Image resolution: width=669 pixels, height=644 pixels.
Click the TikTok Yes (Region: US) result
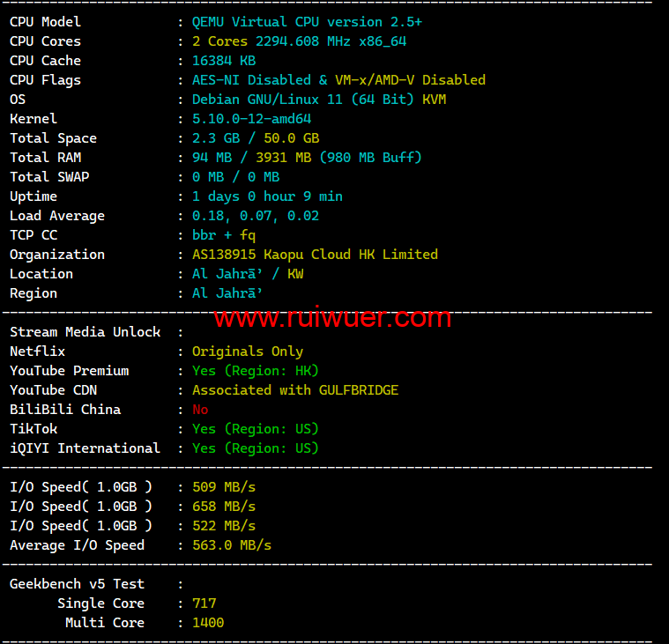(x=256, y=429)
